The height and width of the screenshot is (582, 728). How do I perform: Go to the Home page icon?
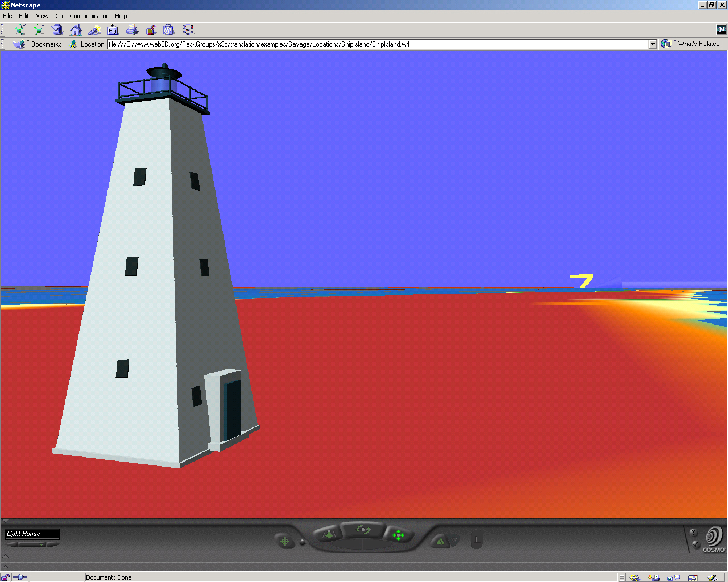coord(76,30)
